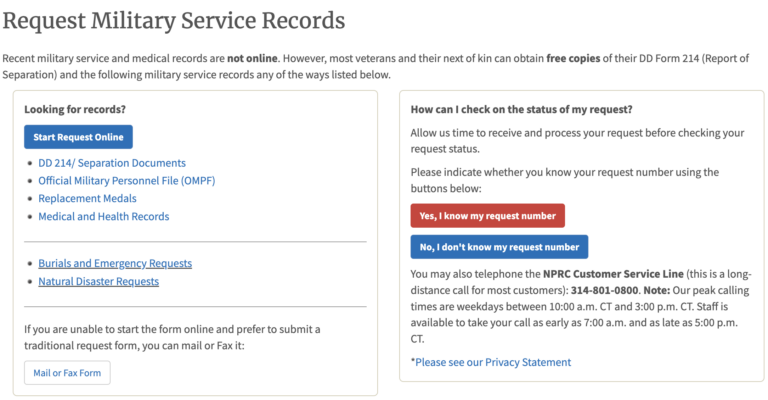Image resolution: width=768 pixels, height=400 pixels.
Task: Open the Natural Disaster Requests link
Action: [98, 282]
